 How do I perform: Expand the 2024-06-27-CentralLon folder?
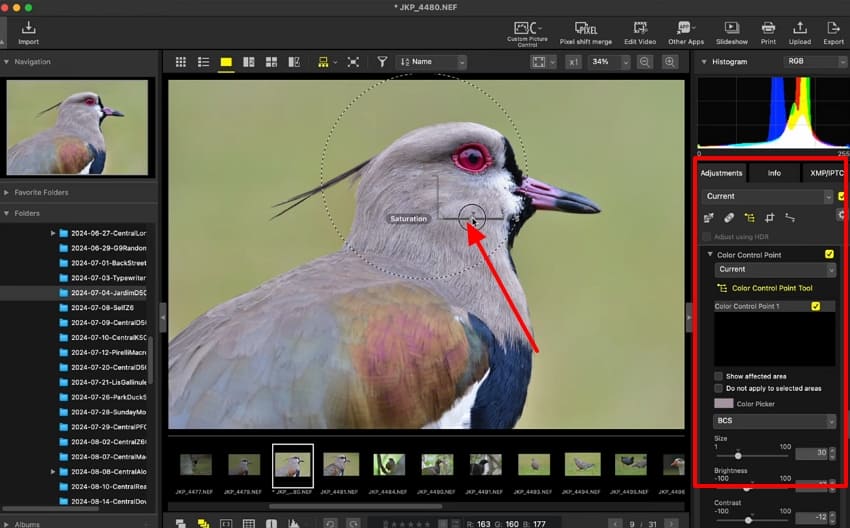pos(53,233)
